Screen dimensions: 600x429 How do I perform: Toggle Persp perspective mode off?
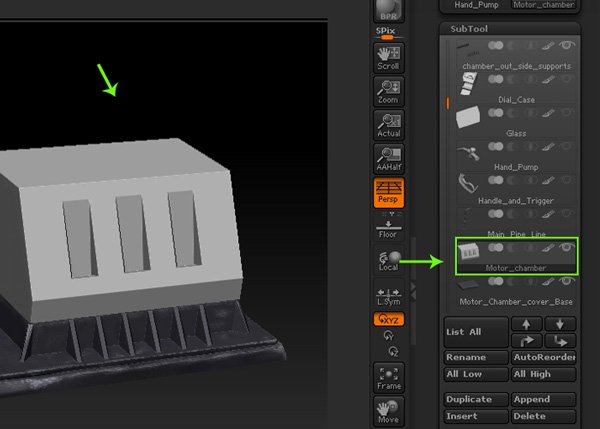coord(388,193)
